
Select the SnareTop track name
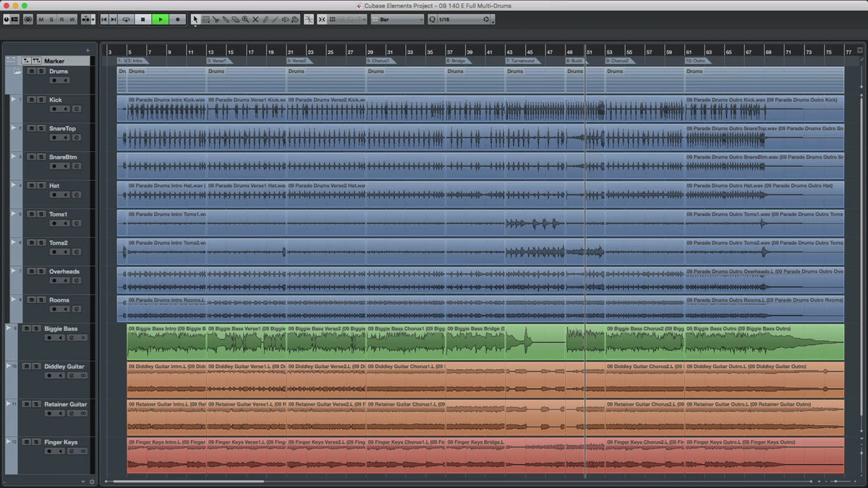[x=62, y=129]
